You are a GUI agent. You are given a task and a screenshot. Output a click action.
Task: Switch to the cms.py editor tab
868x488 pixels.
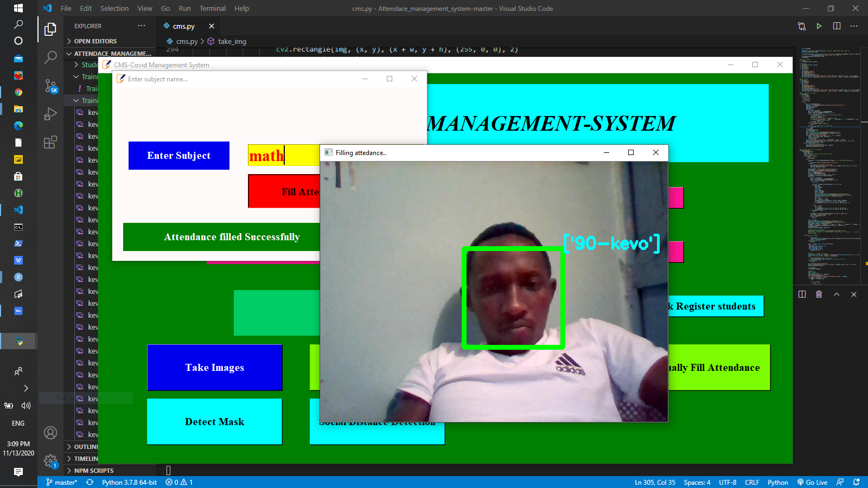point(183,26)
